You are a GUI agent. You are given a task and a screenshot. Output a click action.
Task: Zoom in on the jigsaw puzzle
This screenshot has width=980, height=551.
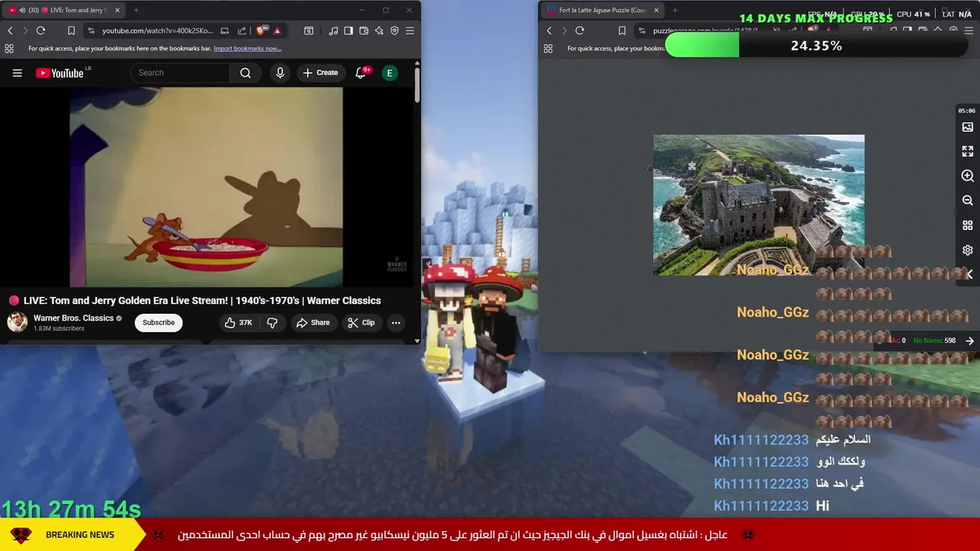click(x=968, y=176)
